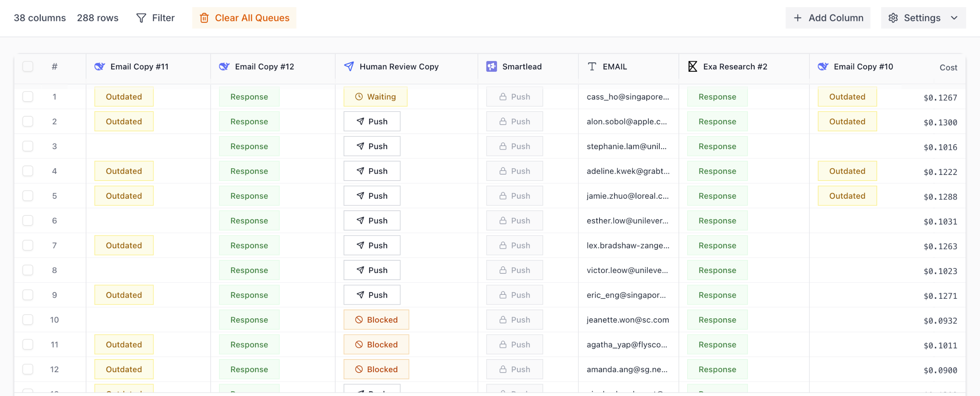Screen dimensions: 980x396
Task: Open the jeanette.won@sc.com email cell
Action: [x=628, y=320]
